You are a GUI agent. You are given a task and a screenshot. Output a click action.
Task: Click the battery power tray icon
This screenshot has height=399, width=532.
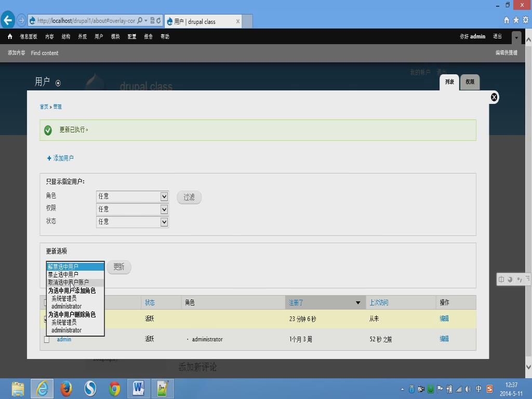pos(449,389)
